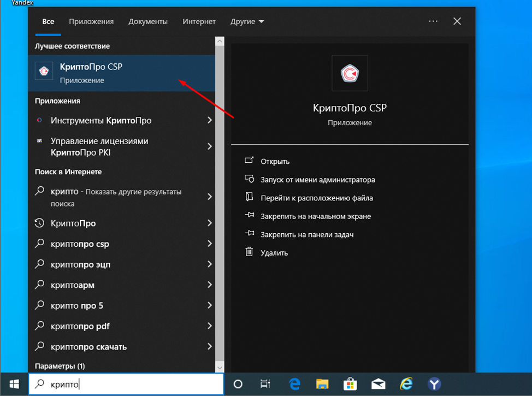Expand the крипто про 5 suggestion chevron
The height and width of the screenshot is (396, 532).
pyautogui.click(x=210, y=305)
